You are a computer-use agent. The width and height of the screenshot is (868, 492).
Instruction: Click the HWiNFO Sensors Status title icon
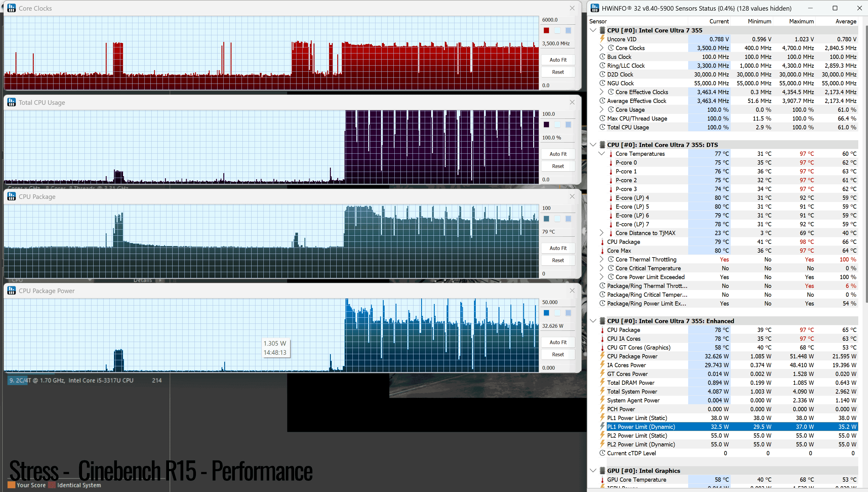[595, 8]
